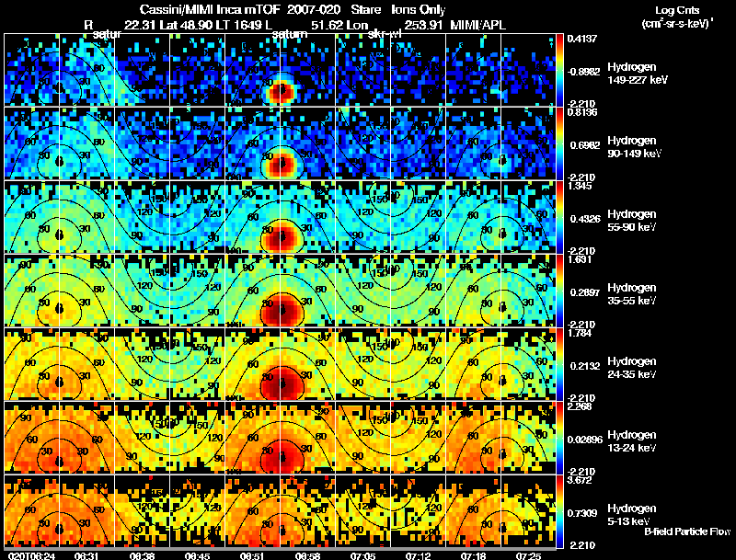Select the 07:18 time axis label
Screen dimensions: 736x560
coord(473,556)
